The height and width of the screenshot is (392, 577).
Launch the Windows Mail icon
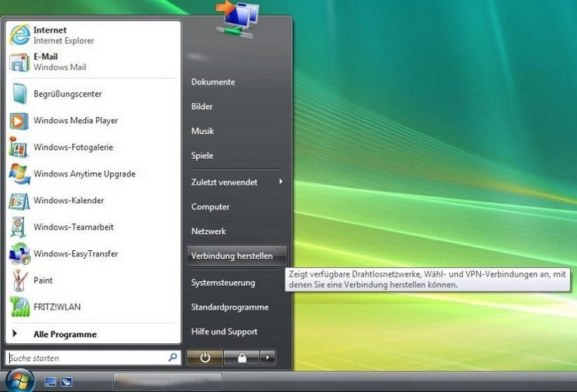tap(19, 62)
